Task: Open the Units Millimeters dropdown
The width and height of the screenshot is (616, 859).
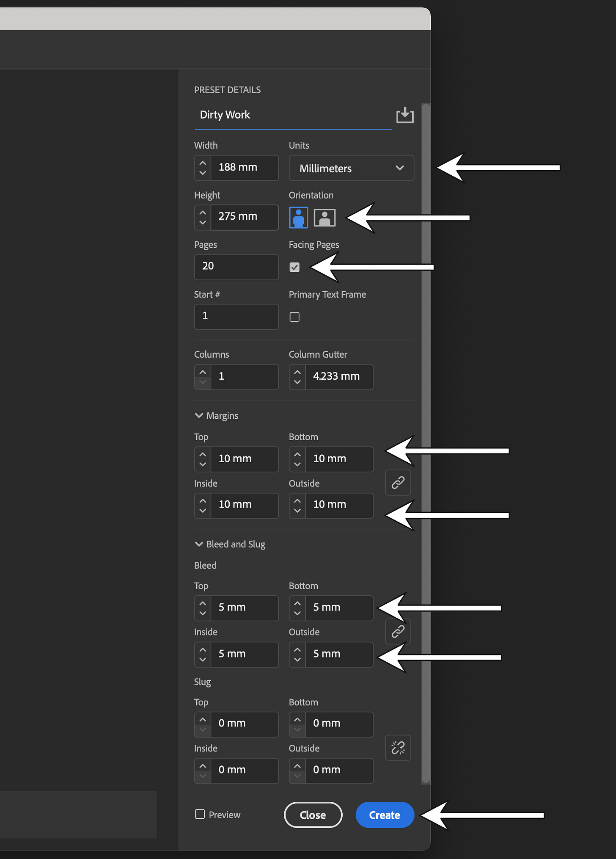Action: [x=351, y=168]
